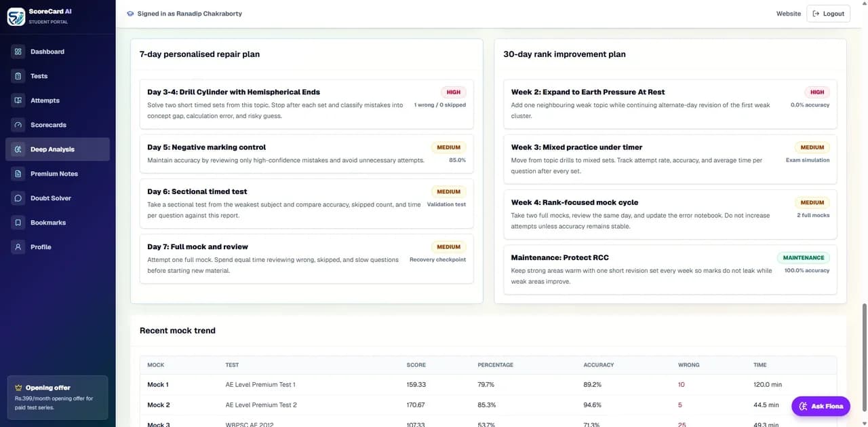The height and width of the screenshot is (427, 868).
Task: Click the '1 wrong / 0 skipped' text
Action: 440,105
